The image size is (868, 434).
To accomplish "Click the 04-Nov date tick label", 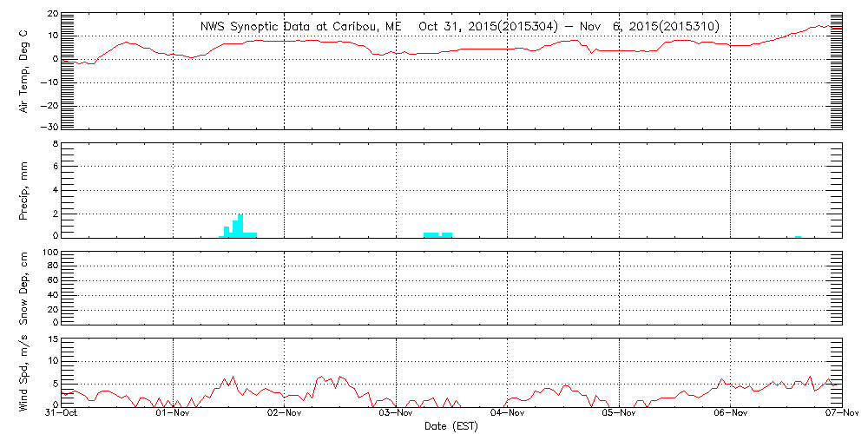I will (x=507, y=414).
